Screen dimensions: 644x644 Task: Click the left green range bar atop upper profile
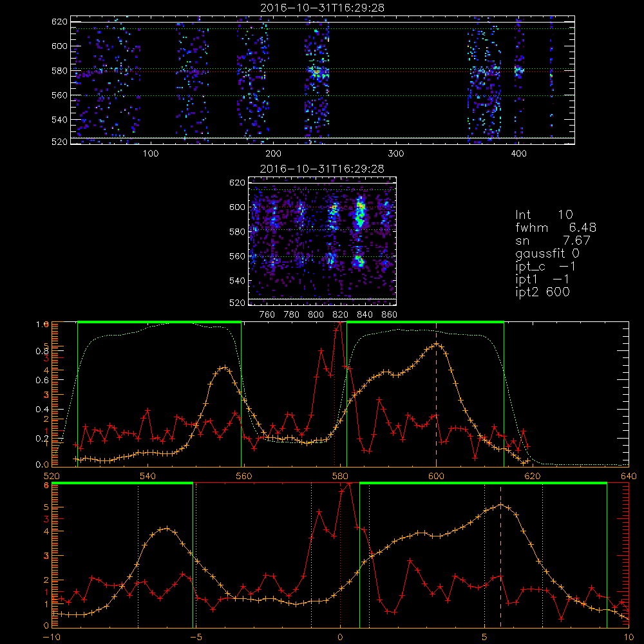coord(159,322)
